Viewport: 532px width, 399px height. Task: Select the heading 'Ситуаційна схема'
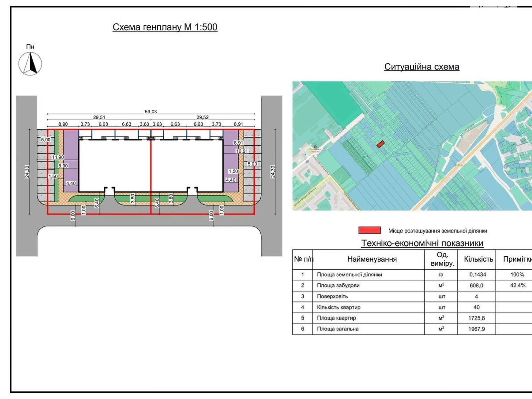coord(422,66)
